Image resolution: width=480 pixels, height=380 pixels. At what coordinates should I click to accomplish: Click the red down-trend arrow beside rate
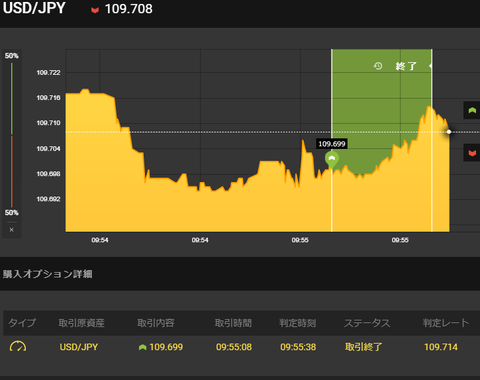[95, 10]
